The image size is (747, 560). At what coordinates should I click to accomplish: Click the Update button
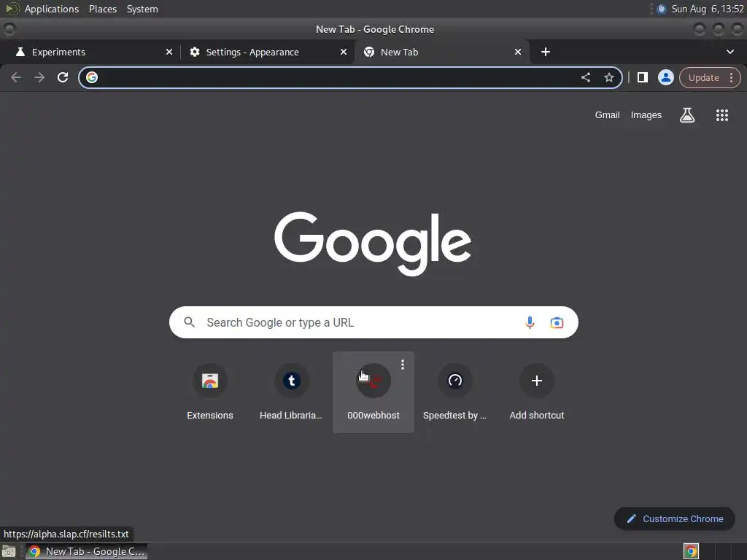point(704,77)
